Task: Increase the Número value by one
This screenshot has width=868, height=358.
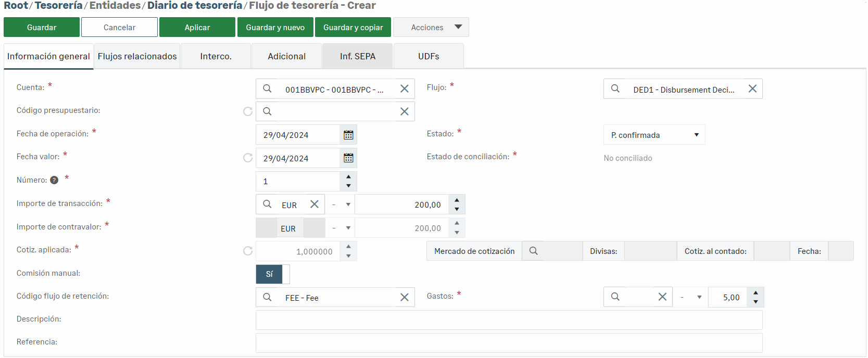Action: tap(348, 177)
